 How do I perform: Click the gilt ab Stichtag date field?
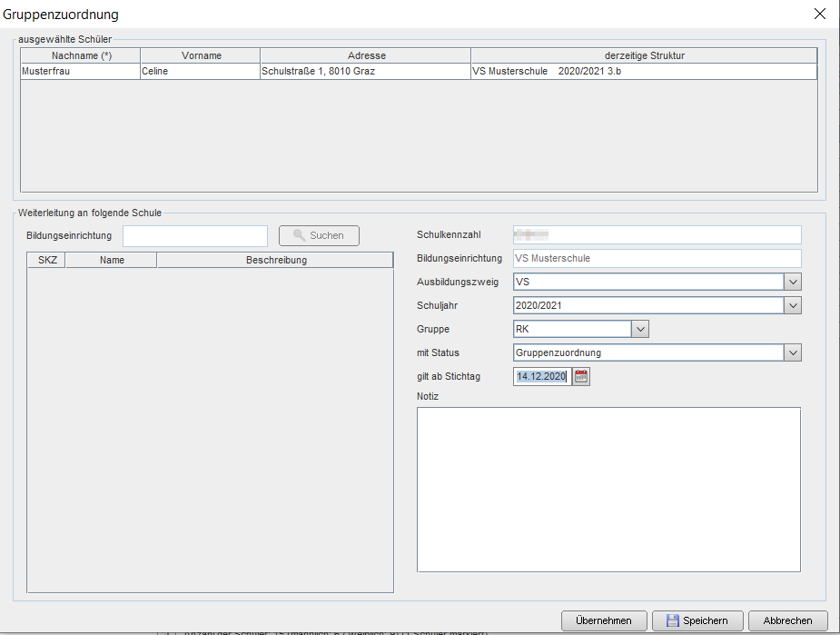tap(542, 377)
